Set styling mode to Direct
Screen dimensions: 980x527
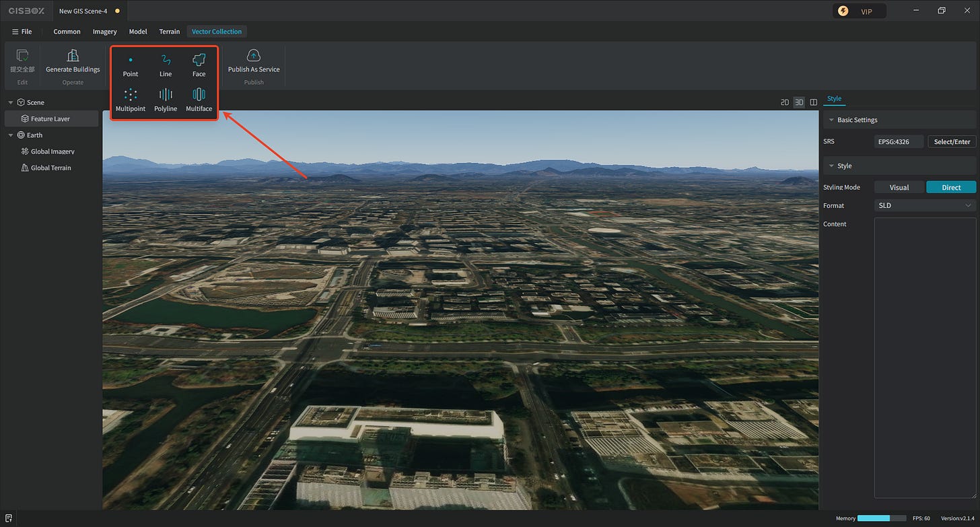951,187
